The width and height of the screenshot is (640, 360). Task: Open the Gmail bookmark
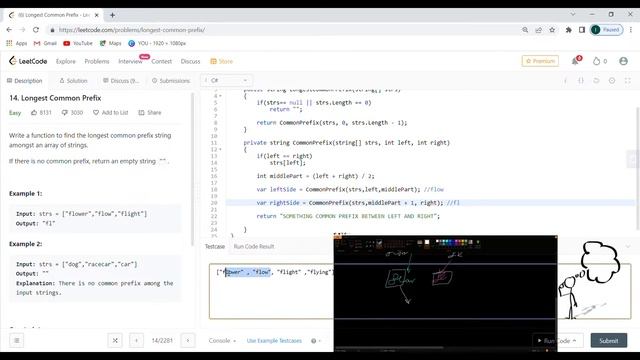point(45,43)
